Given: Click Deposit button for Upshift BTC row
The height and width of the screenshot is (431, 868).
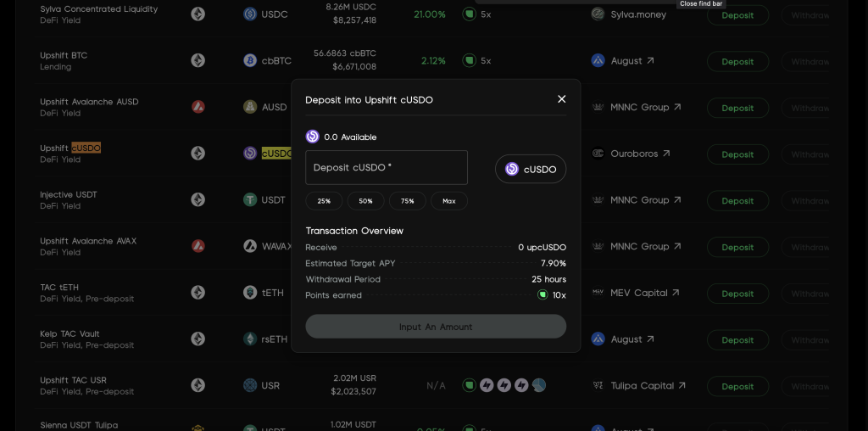Looking at the screenshot, I should (x=737, y=62).
